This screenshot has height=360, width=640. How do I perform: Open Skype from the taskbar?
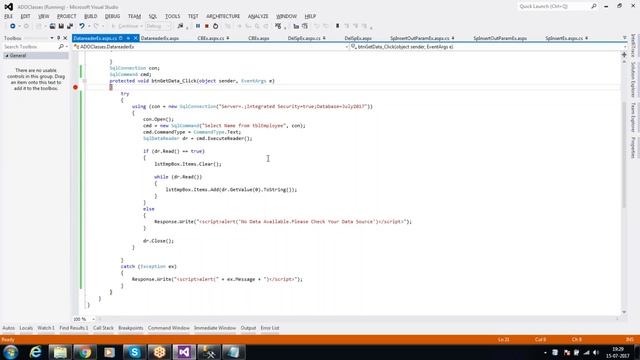134,352
